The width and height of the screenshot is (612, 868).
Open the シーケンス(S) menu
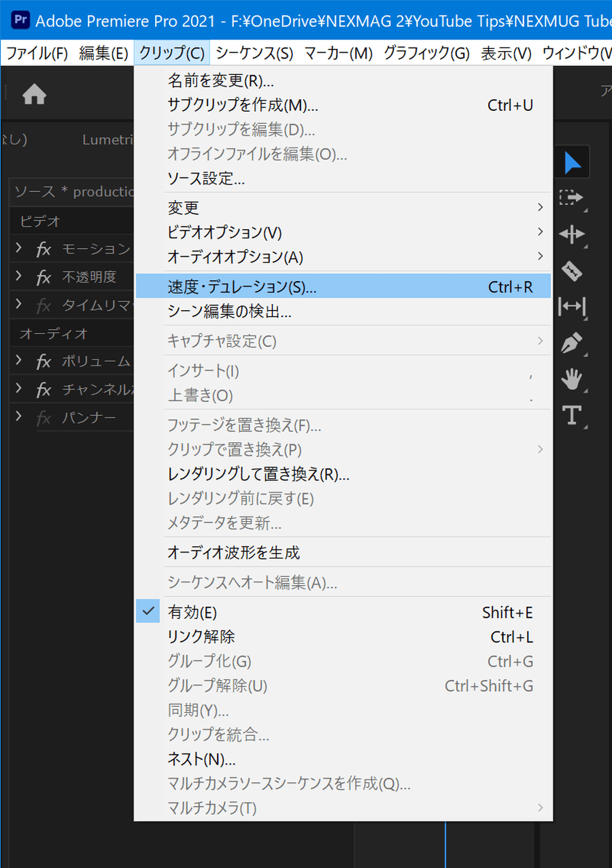[254, 52]
